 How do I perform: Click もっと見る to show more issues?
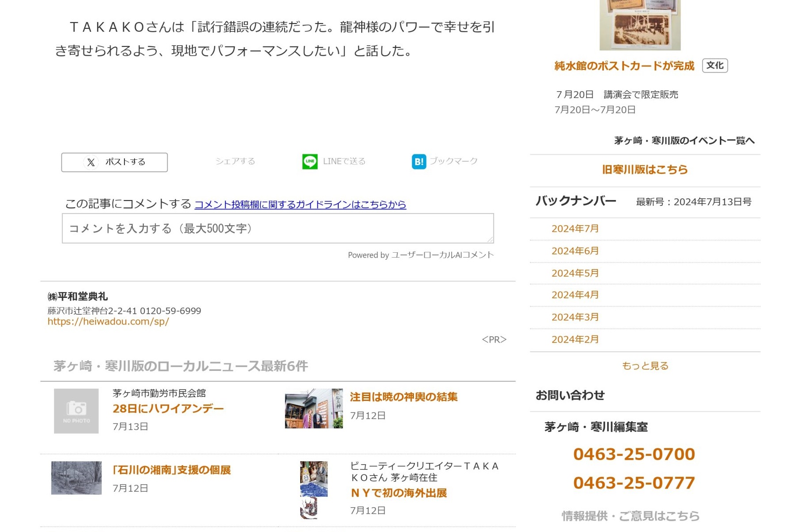tap(645, 366)
